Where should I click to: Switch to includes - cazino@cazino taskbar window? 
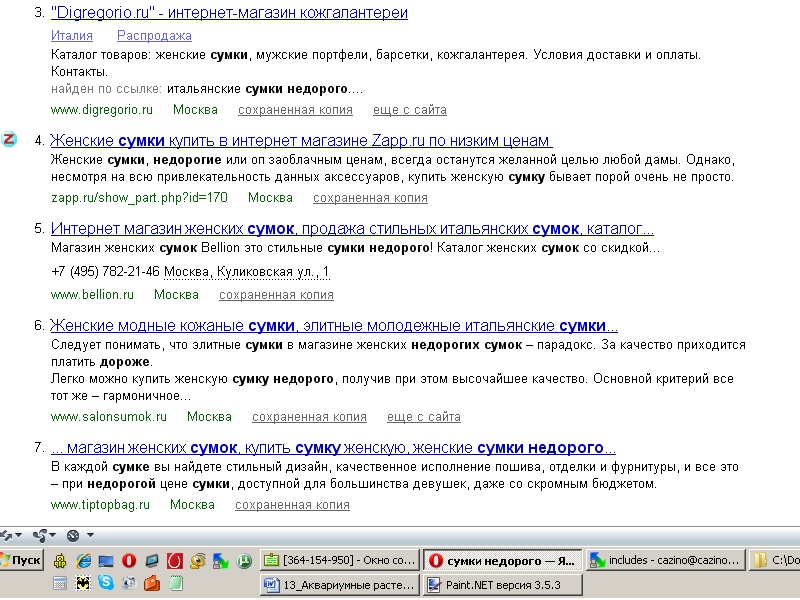[666, 560]
